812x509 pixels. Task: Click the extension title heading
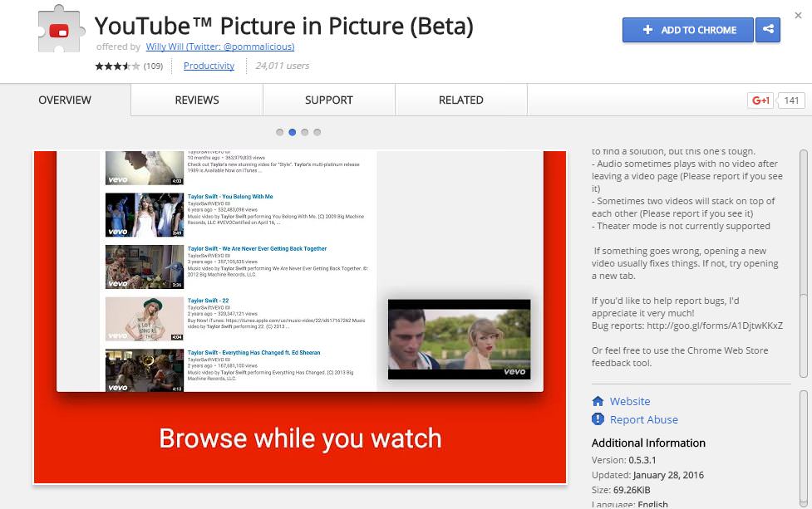click(283, 26)
